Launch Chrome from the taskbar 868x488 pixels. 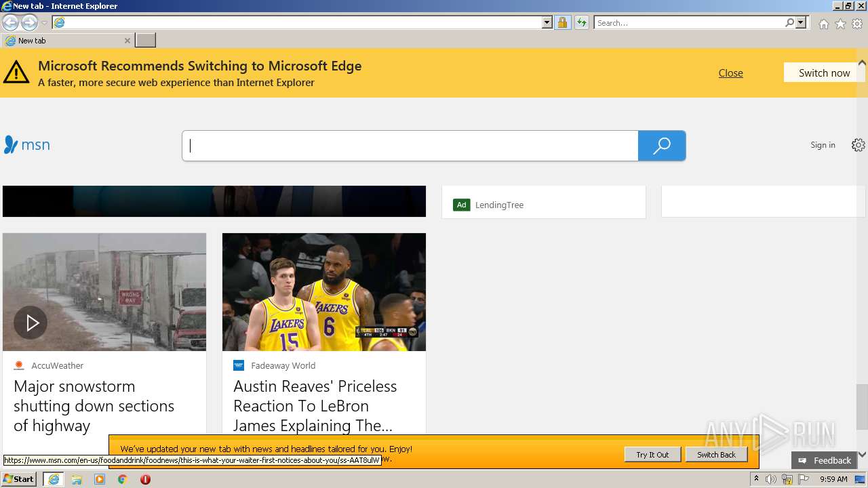click(x=123, y=479)
